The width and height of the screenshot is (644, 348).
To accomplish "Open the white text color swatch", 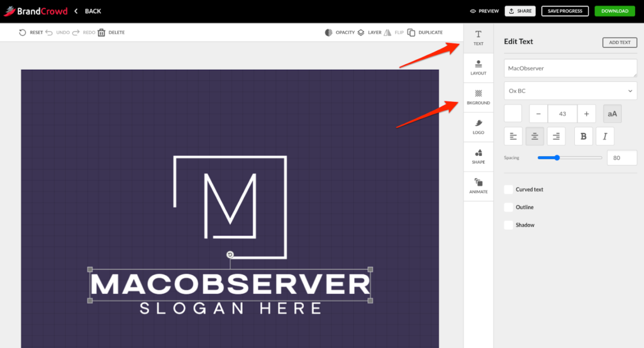I will click(513, 114).
